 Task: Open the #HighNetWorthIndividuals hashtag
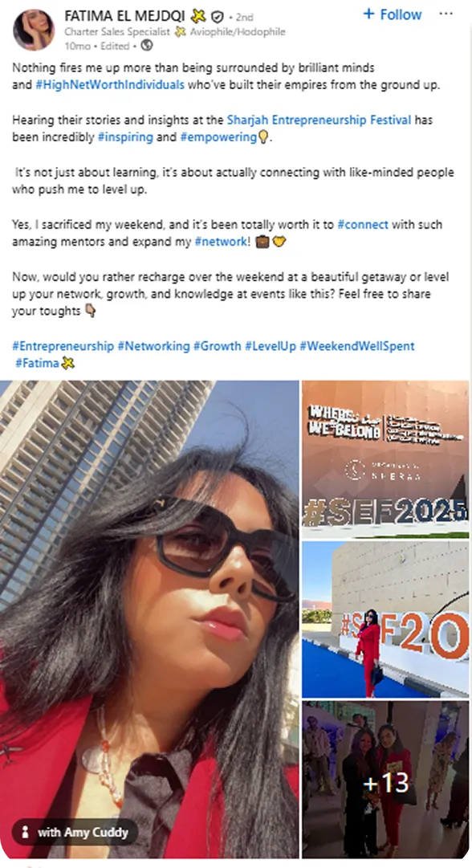coord(109,85)
